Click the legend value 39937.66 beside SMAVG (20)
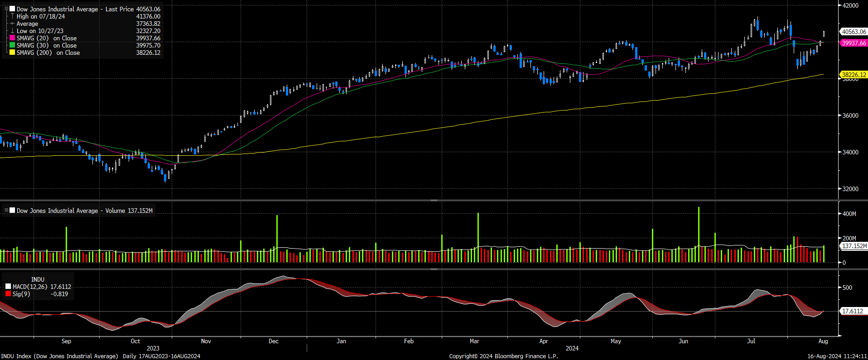 (x=148, y=38)
